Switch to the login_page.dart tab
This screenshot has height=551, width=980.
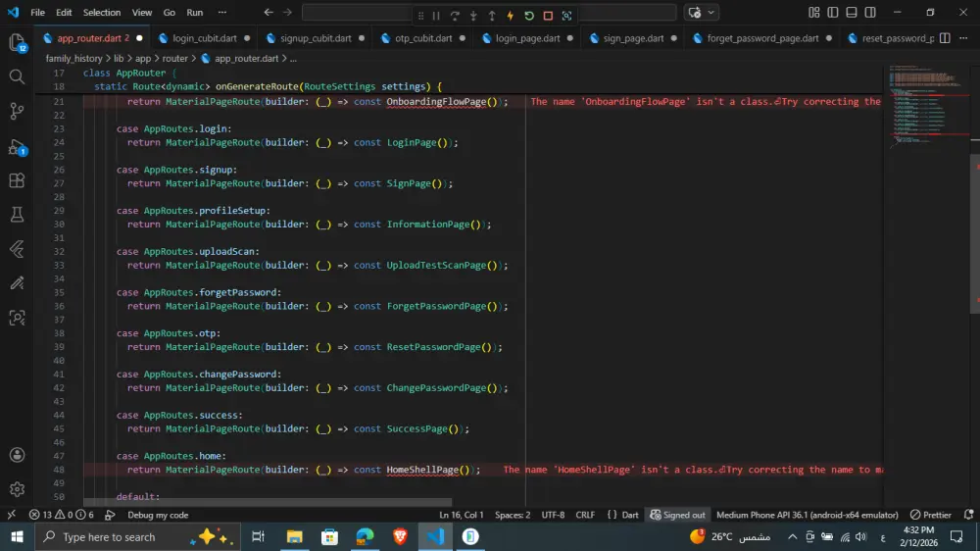pyautogui.click(x=527, y=38)
